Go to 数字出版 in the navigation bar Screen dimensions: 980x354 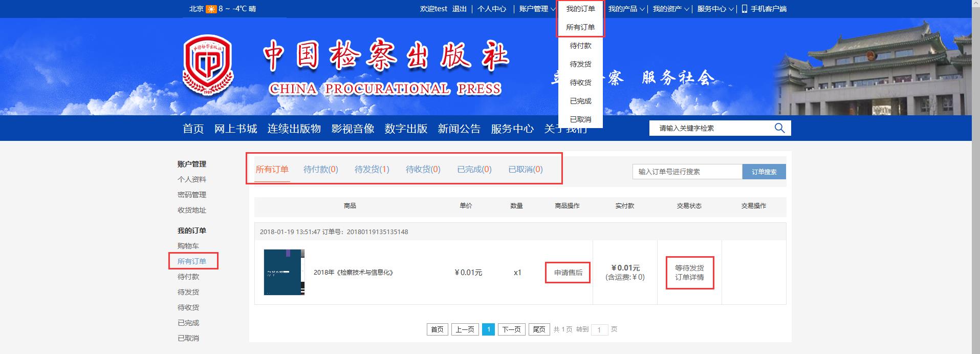point(406,129)
